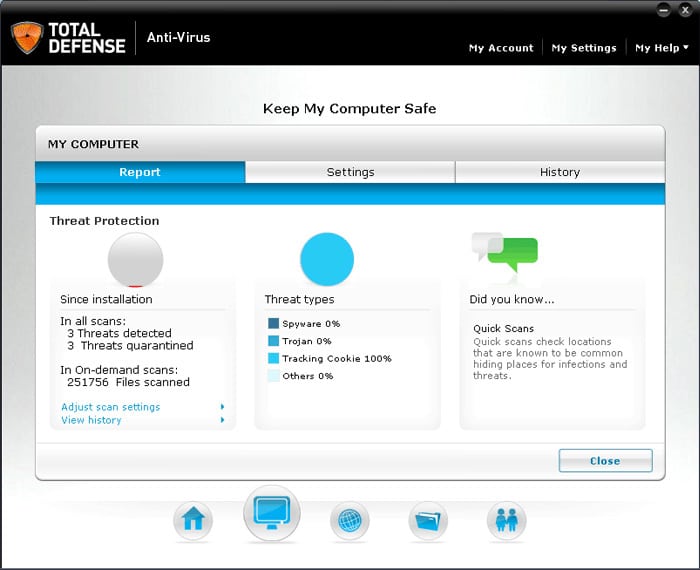Click the 251756 Files scanned text
The image size is (700, 570).
coord(129,382)
